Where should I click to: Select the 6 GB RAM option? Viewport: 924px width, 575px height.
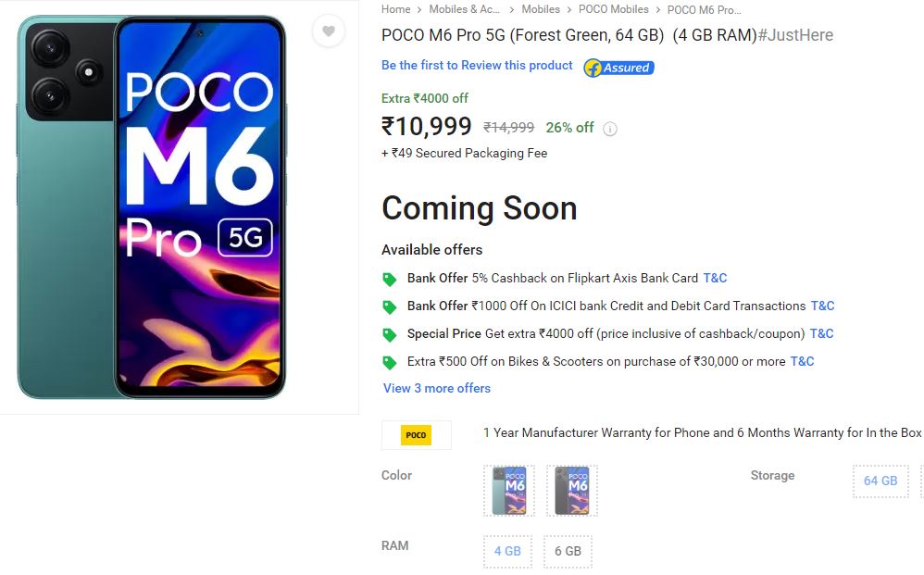(568, 552)
